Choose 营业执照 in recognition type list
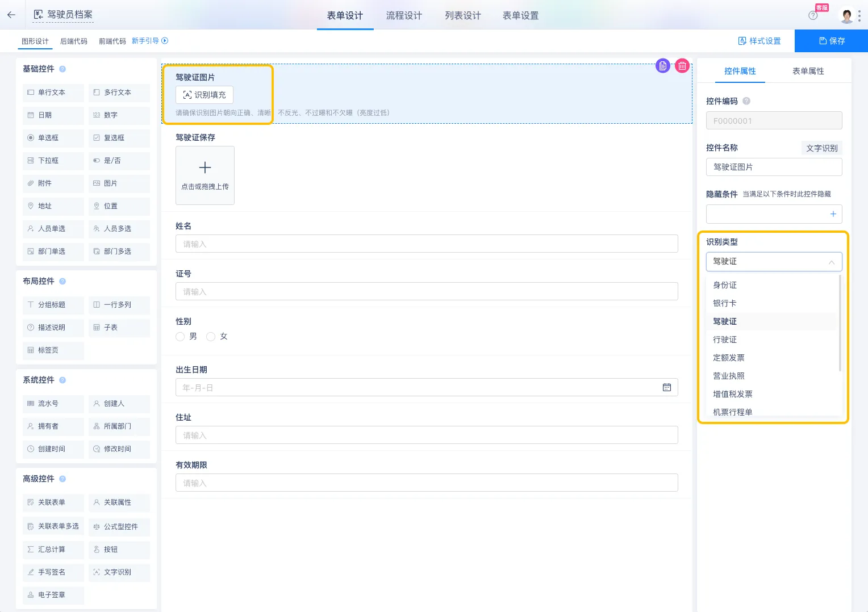Viewport: 868px width, 612px height. tap(771, 376)
